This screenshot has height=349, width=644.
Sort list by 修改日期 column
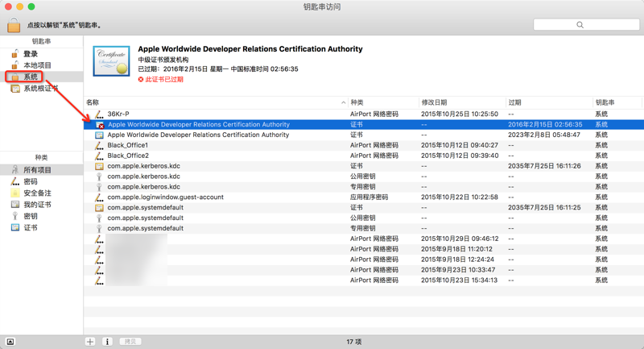point(462,102)
